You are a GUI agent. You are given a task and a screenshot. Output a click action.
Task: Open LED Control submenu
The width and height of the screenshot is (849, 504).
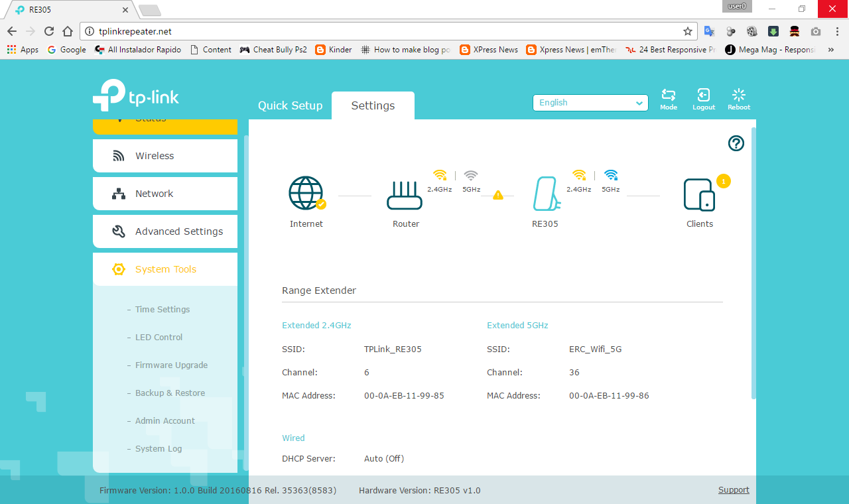click(159, 338)
